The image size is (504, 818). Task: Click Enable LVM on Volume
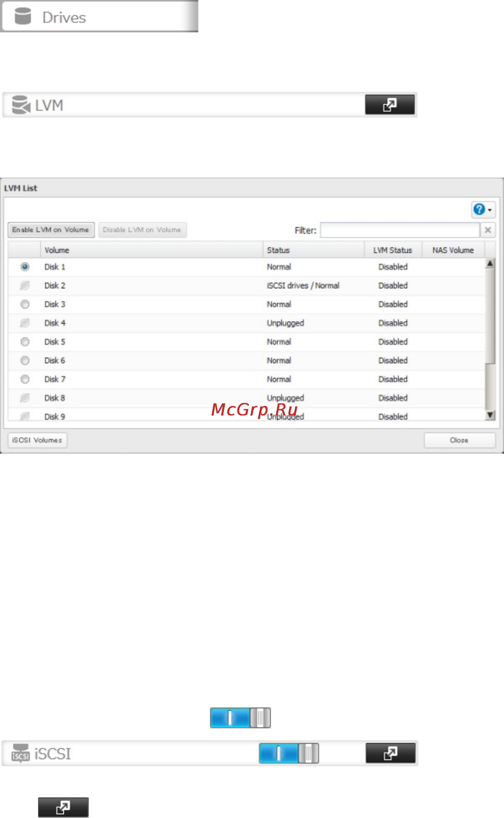[51, 230]
